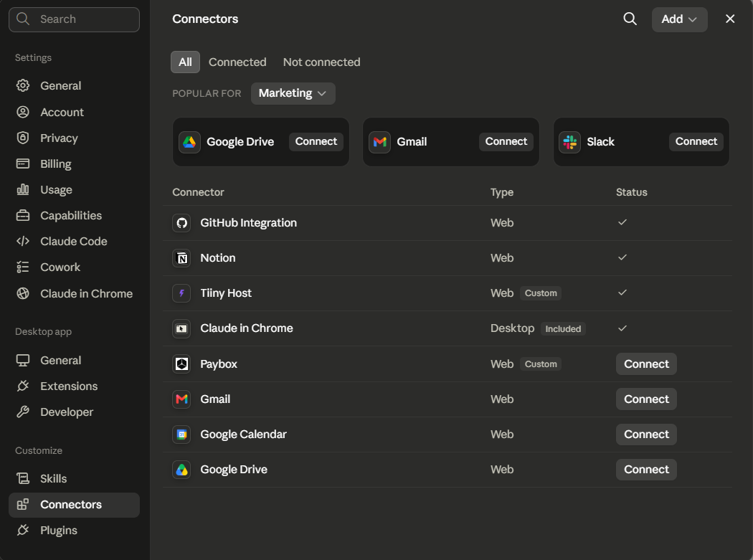Switch to the Connected tab
The width and height of the screenshot is (753, 560).
click(x=237, y=62)
